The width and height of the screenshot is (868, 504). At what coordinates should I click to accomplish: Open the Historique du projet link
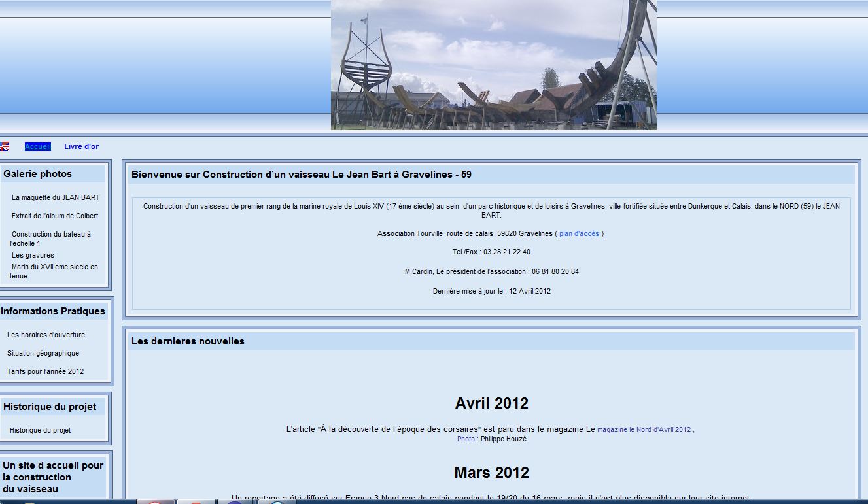click(x=40, y=430)
